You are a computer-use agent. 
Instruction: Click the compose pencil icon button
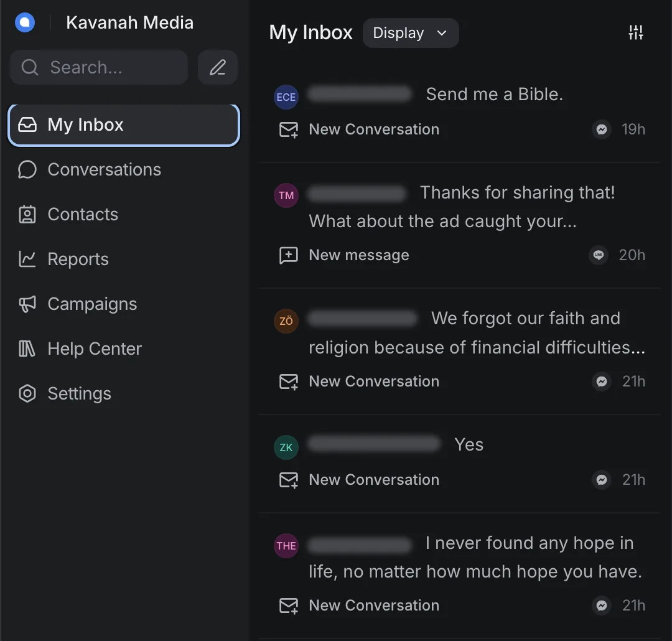[218, 67]
